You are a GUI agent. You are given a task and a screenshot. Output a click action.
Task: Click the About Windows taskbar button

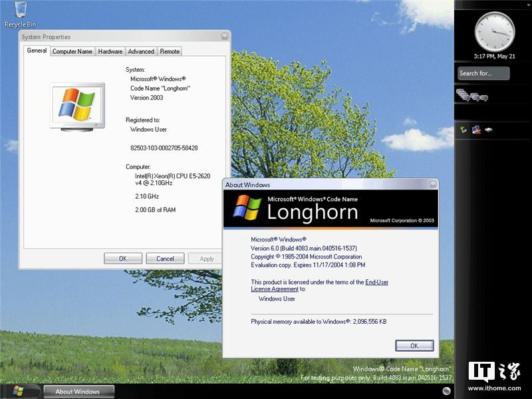point(78,391)
